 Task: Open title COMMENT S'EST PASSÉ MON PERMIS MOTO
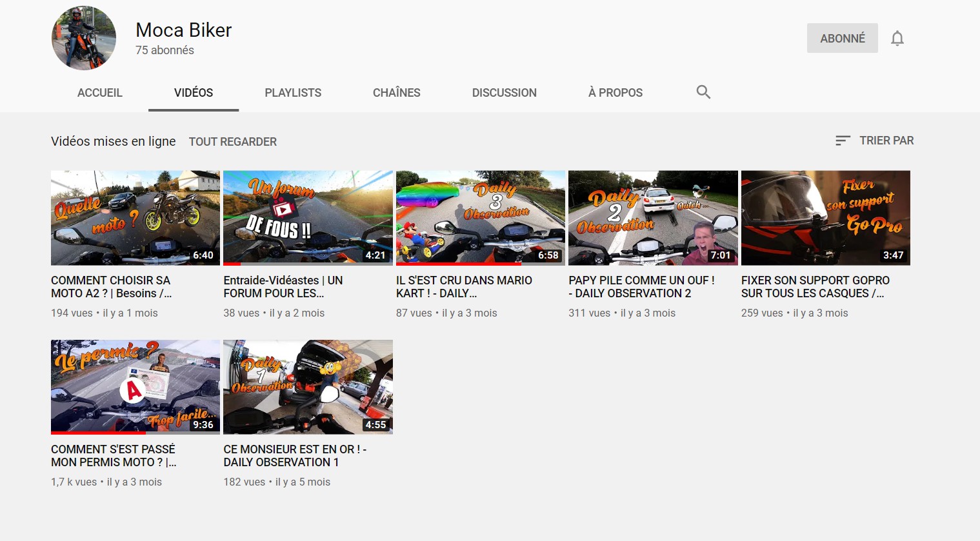(x=114, y=456)
